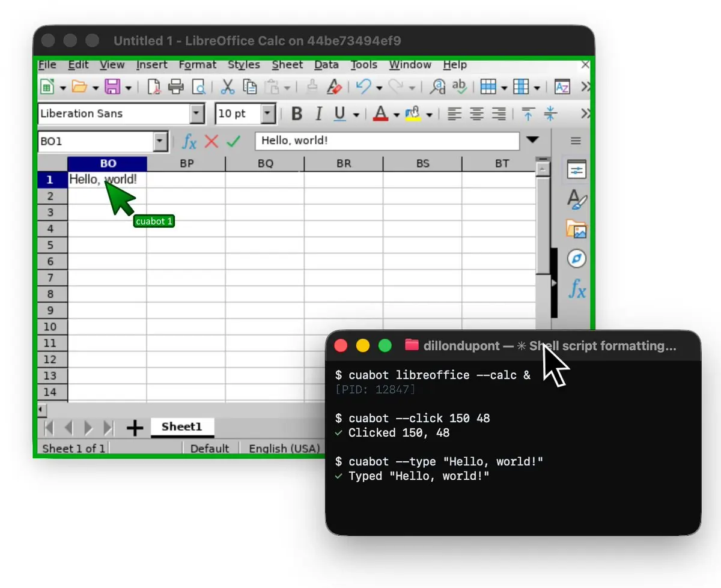Toggle Center Horizontally alignment
Image resolution: width=721 pixels, height=588 pixels.
click(x=477, y=114)
